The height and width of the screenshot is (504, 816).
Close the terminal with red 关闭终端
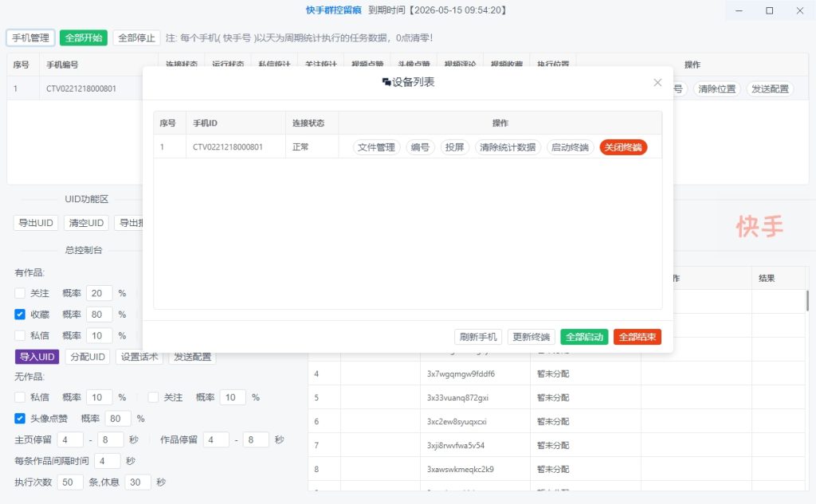[x=624, y=147]
